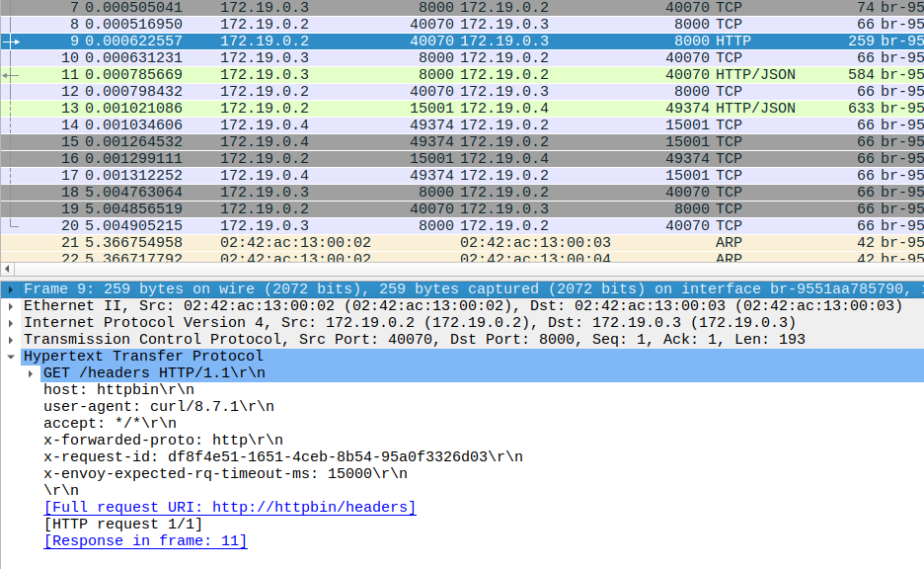Expand the GET /headers request line arrow
Viewport: 924px width, 569px height.
point(31,373)
